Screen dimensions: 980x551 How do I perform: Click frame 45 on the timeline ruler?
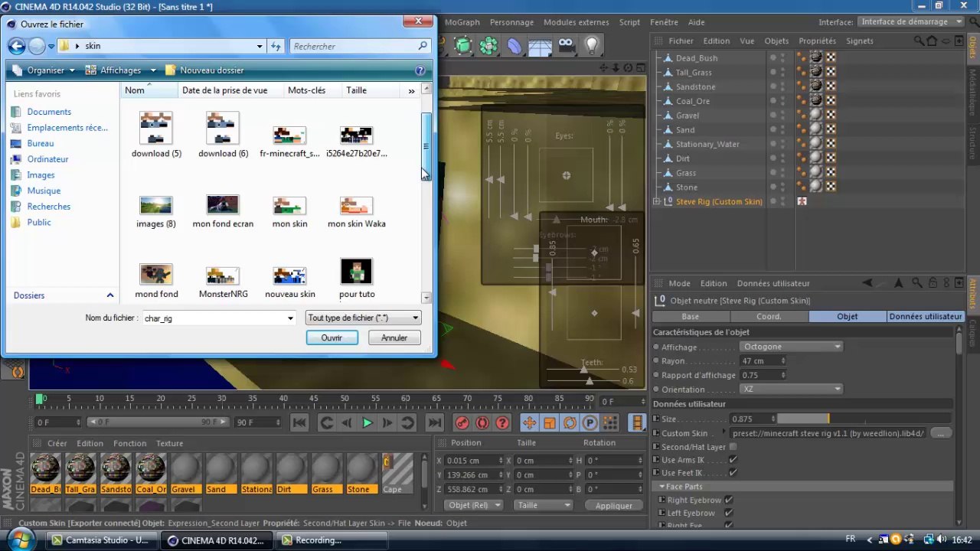click(x=314, y=399)
